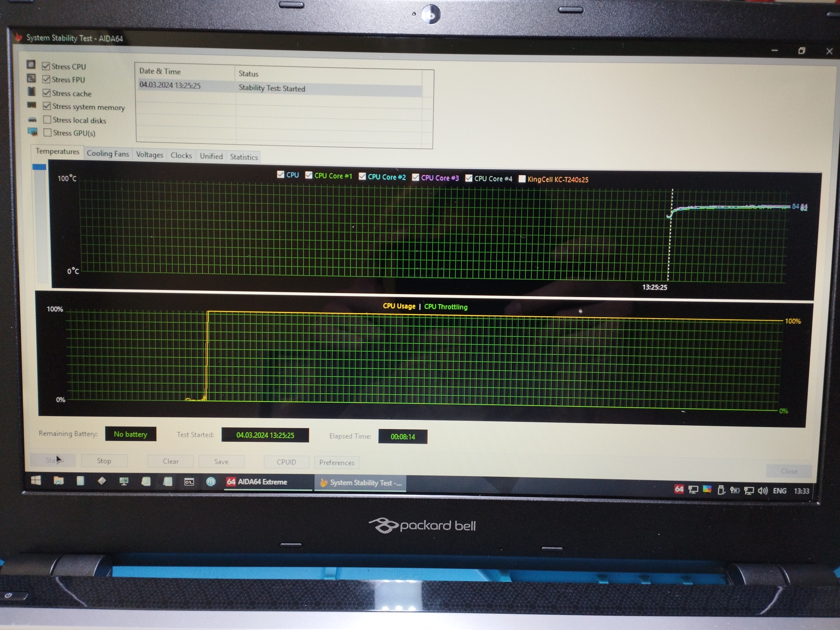Image resolution: width=840 pixels, height=630 pixels.
Task: Switch to the Unified tab
Action: coord(211,156)
